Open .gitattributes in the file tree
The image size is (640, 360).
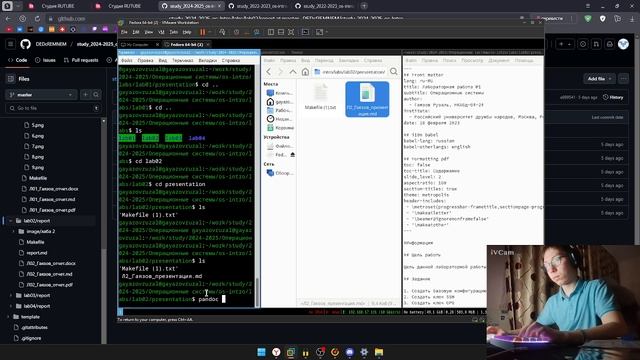(33, 327)
